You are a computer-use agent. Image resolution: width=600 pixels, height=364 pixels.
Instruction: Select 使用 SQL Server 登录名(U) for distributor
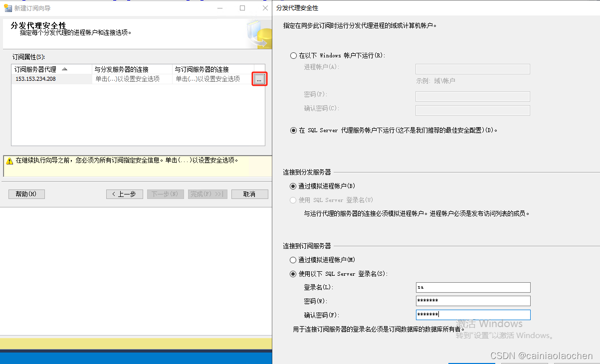pos(293,200)
